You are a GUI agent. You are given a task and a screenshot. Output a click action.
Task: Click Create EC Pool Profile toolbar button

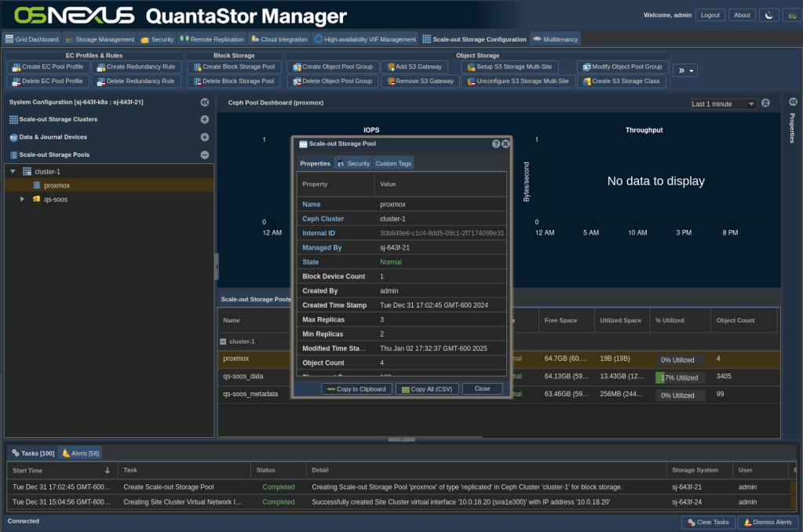(x=46, y=67)
